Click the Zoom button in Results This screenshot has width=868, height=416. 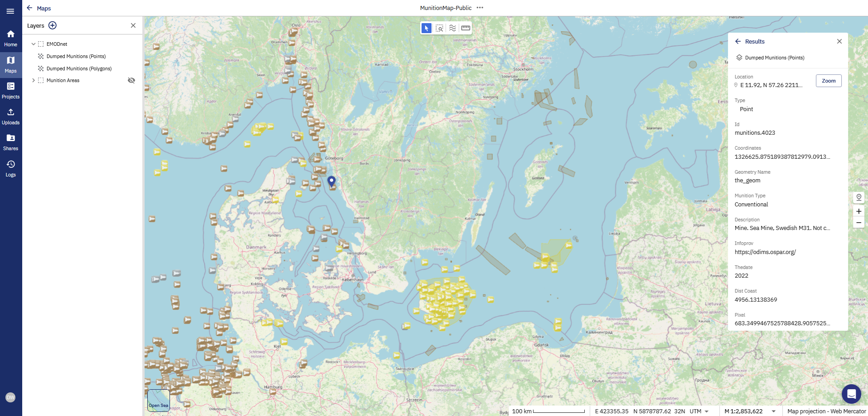(x=829, y=81)
